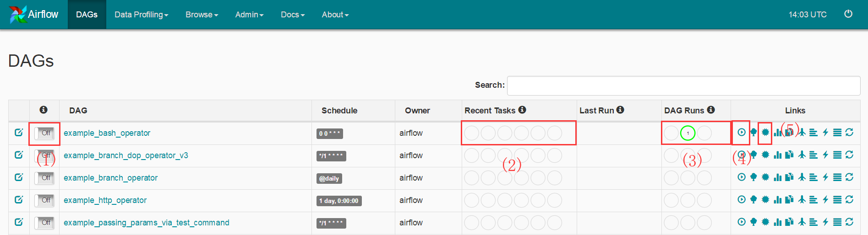Viewport: 868px width, 235px height.
Task: Open Gantt chart for example_bash_operator
Action: click(x=813, y=133)
